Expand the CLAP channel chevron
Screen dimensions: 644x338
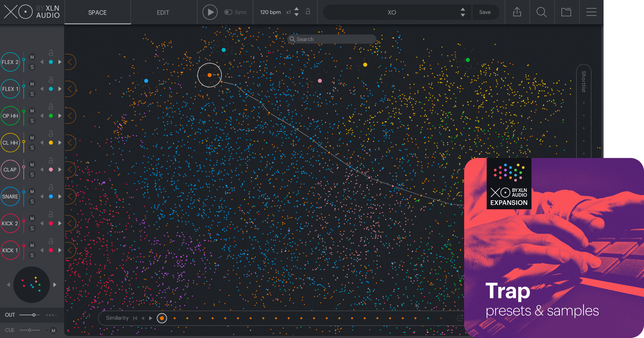[70, 170]
